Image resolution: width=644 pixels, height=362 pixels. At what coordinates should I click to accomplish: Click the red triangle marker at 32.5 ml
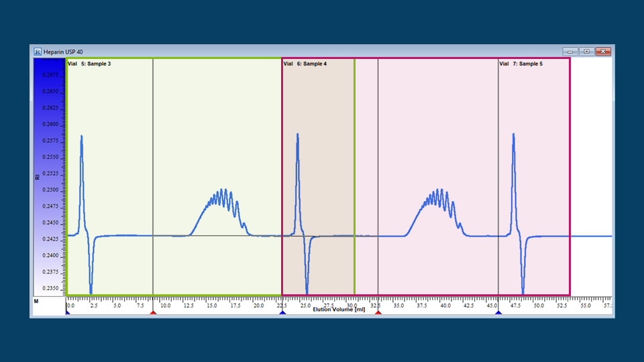tap(378, 312)
